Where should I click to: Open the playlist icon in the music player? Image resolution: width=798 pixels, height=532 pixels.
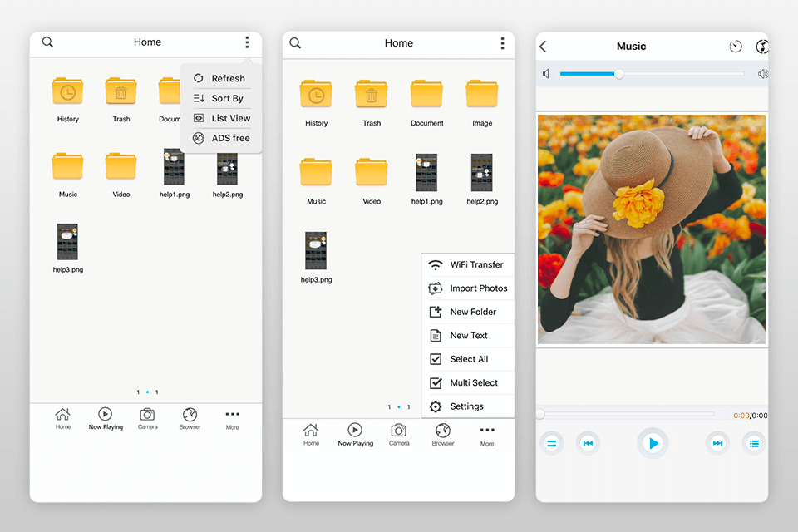(x=754, y=443)
